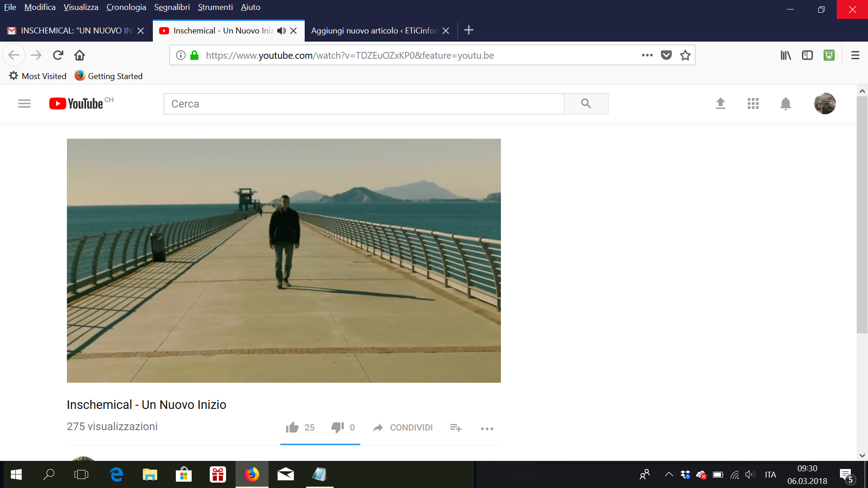Open the Most Visited bookmarks folder
The height and width of the screenshot is (488, 868).
(38, 76)
